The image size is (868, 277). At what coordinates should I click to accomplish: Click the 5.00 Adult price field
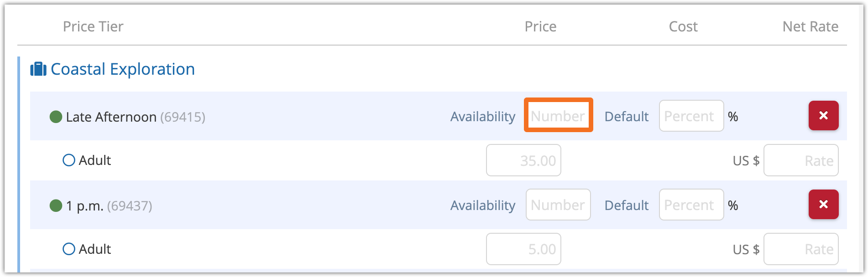click(523, 249)
